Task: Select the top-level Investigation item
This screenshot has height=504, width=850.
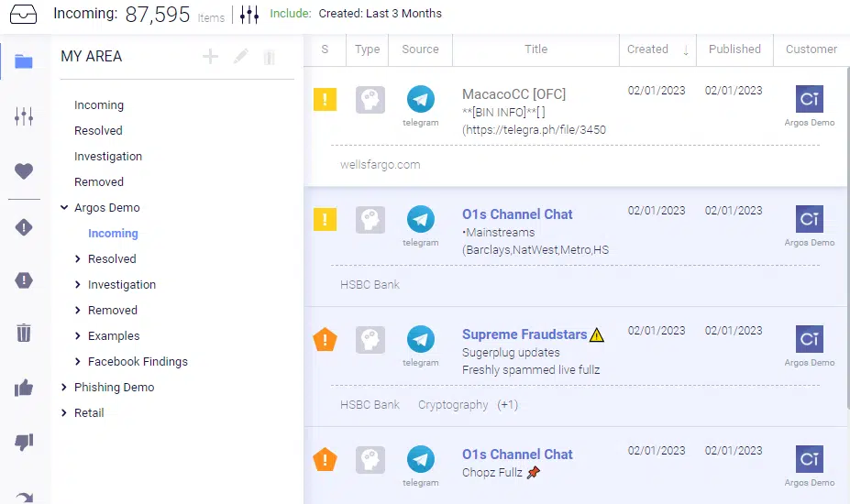Action: (x=108, y=157)
